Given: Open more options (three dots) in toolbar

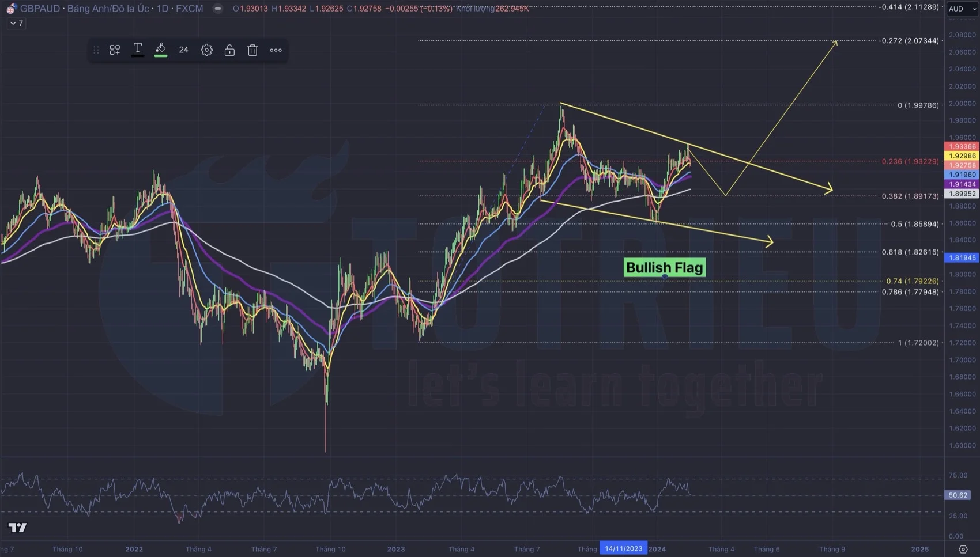Looking at the screenshot, I should (276, 50).
